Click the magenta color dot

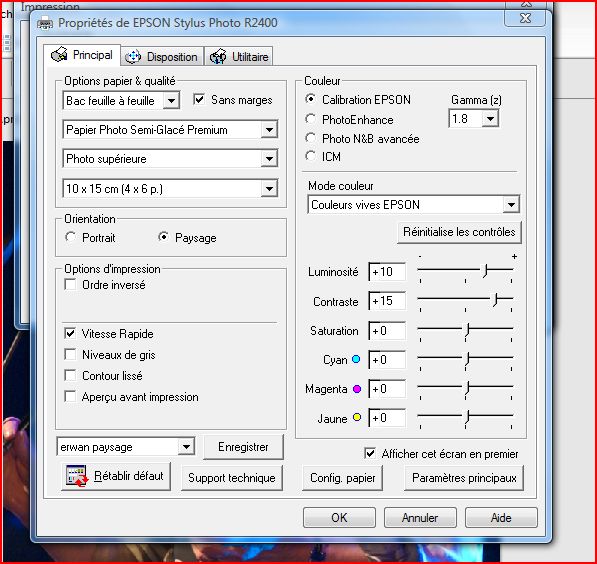(357, 389)
